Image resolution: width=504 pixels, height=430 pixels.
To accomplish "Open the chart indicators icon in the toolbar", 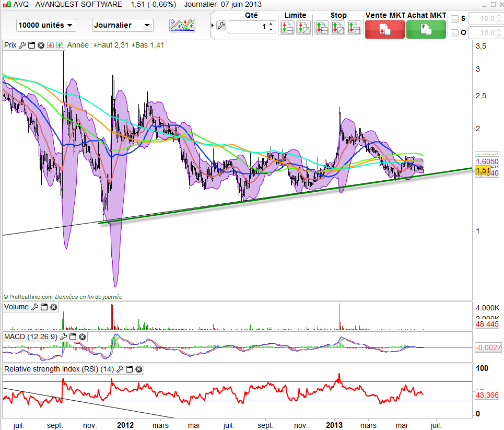I will (x=182, y=25).
